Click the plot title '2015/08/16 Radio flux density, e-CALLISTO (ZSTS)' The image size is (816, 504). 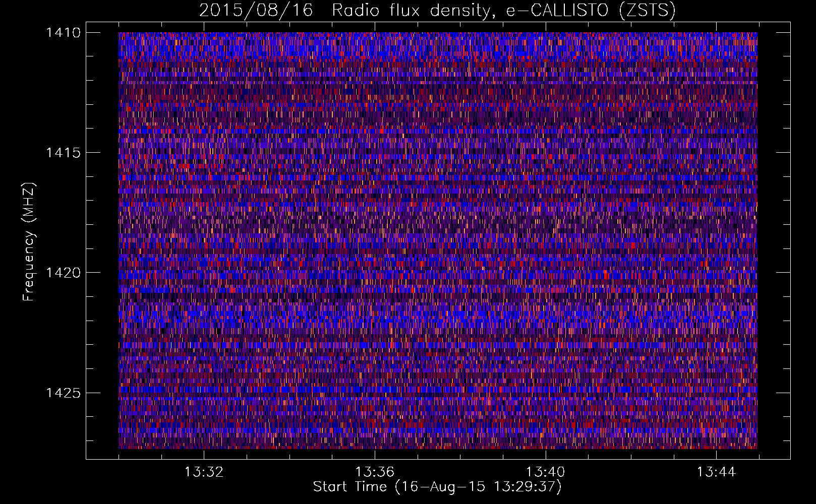pyautogui.click(x=437, y=11)
